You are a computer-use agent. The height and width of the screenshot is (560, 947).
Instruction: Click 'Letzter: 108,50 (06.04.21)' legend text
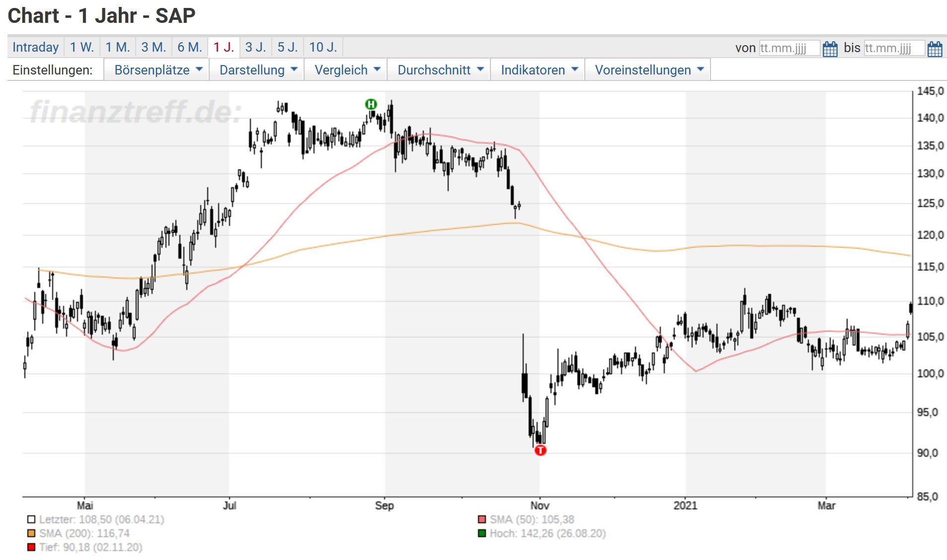click(x=102, y=519)
